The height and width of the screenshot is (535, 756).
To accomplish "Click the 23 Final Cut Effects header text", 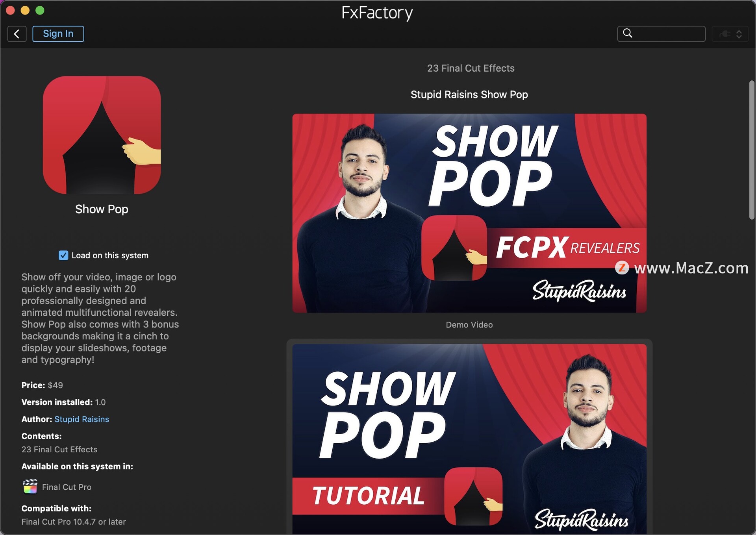I will (x=471, y=68).
